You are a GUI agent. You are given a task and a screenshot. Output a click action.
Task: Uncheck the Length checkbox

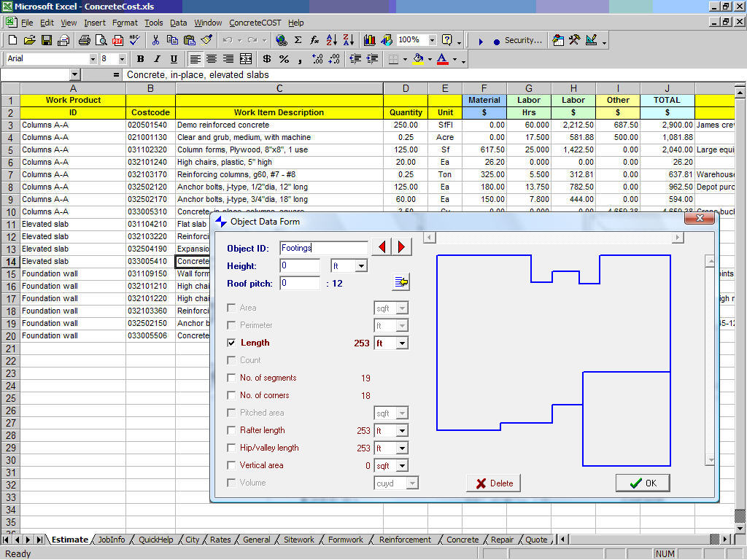coord(232,343)
